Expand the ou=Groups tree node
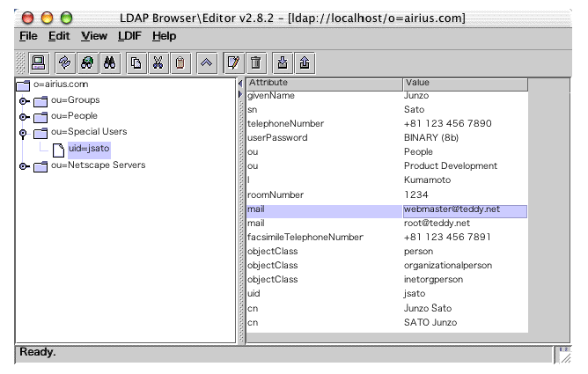The image size is (588, 374). [x=24, y=101]
